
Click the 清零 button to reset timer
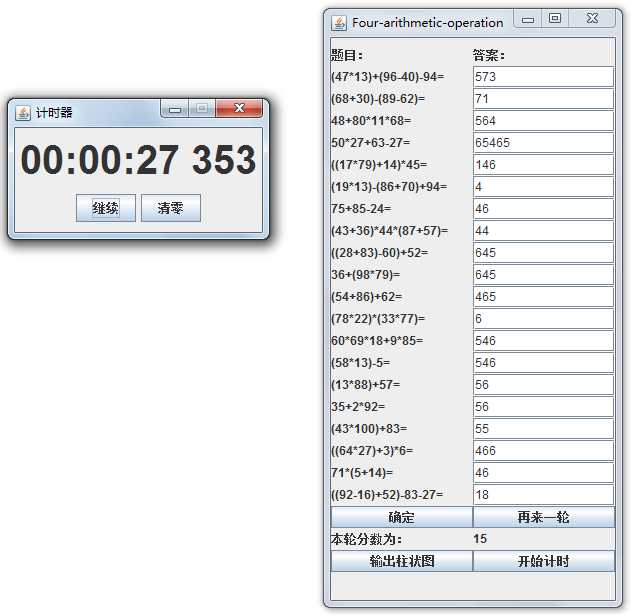point(171,208)
